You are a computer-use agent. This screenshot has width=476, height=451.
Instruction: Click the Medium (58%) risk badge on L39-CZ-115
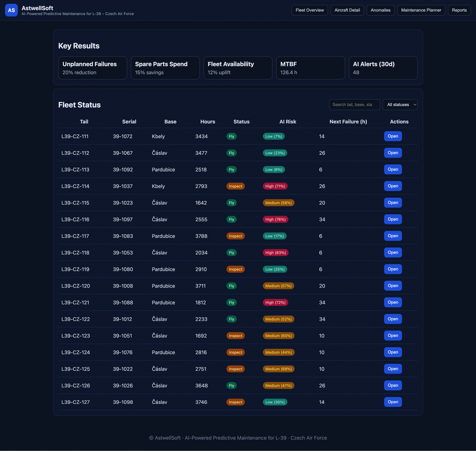click(x=278, y=203)
